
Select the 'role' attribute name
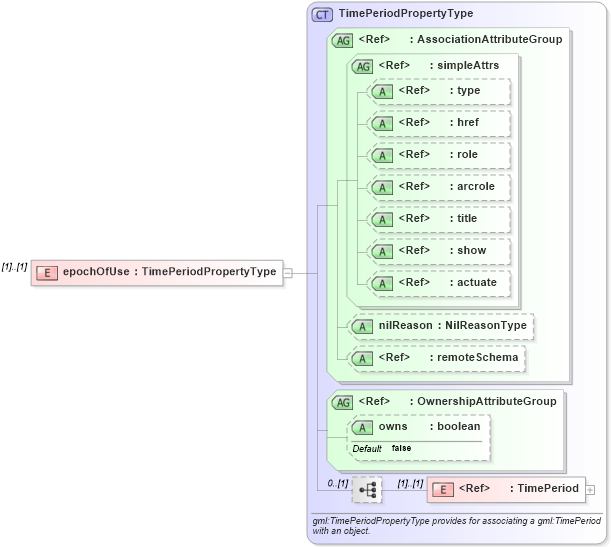click(467, 154)
